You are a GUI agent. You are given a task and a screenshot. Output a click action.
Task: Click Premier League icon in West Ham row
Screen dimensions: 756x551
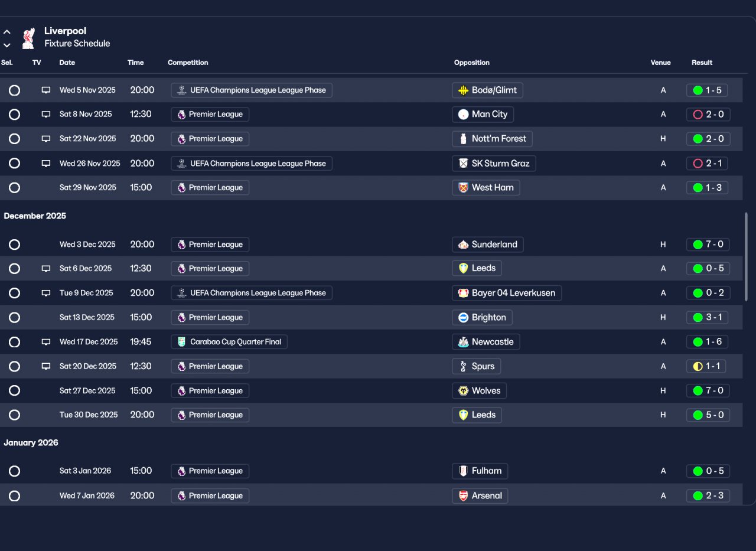[x=181, y=188]
